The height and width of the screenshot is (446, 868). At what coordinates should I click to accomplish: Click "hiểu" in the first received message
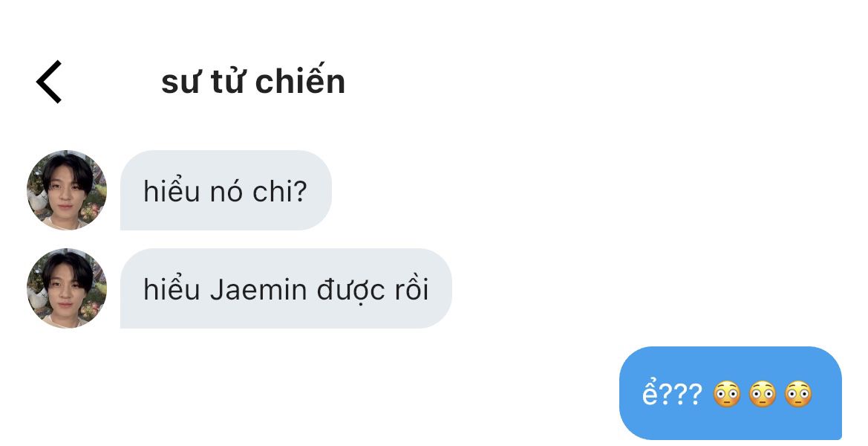tap(172, 192)
